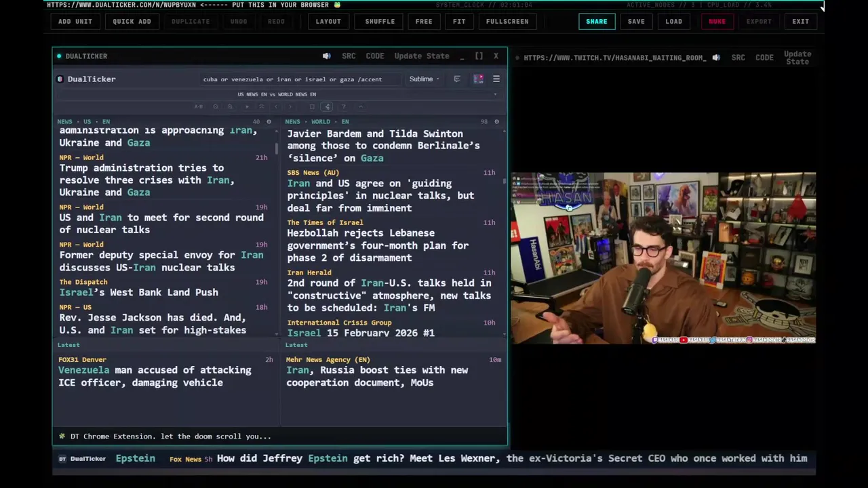This screenshot has width=868, height=488.
Task: Open headline 'Former deputy special envoy for Iran'
Action: point(161,261)
